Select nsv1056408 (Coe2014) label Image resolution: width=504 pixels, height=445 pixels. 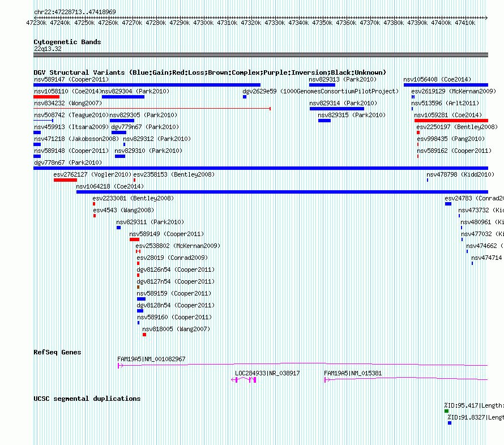tap(437, 79)
